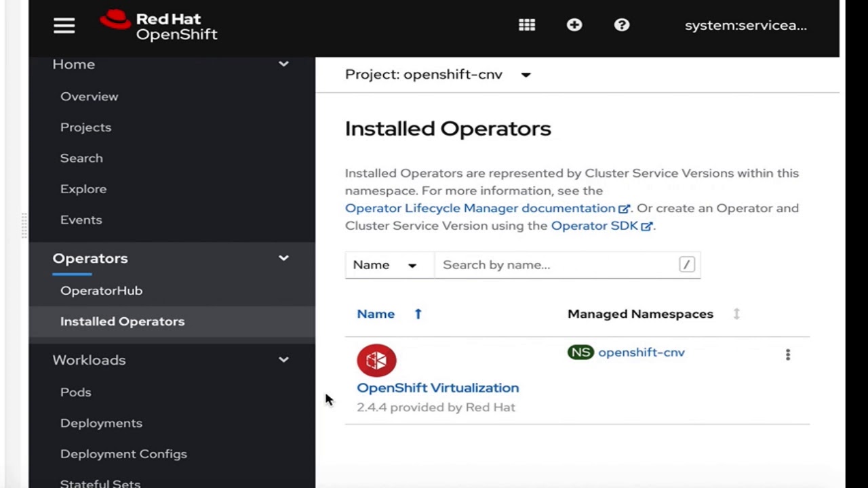Collapse the Home navigation section
Viewport: 868px width, 488px height.
tap(283, 64)
